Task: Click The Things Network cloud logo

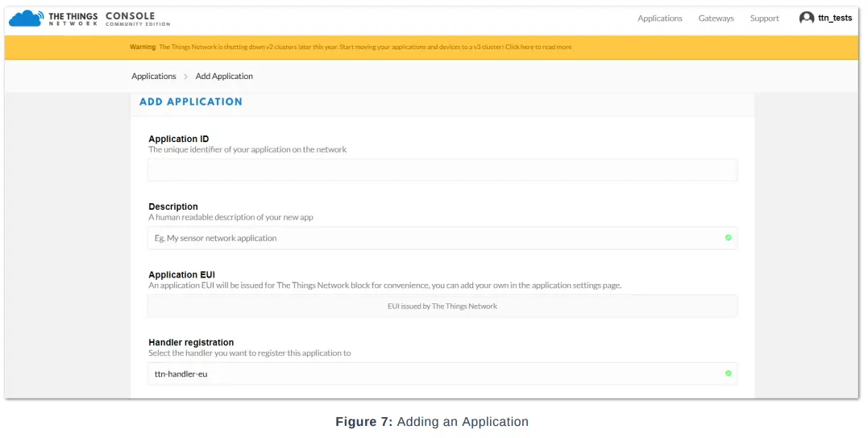Action: pos(26,19)
